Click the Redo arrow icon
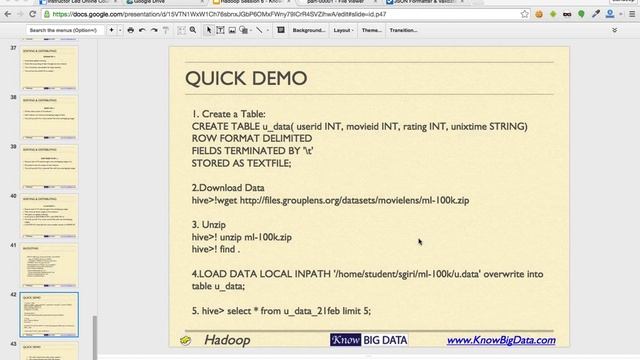640x360 pixels. pos(154,30)
